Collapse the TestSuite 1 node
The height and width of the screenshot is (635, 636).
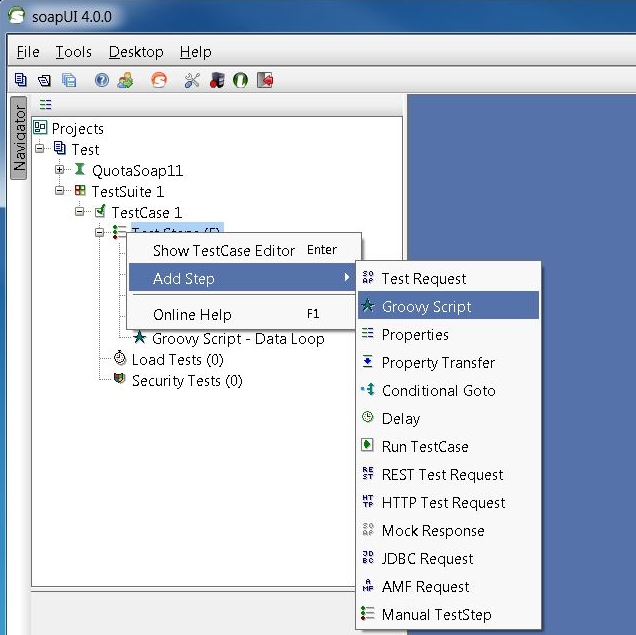point(60,190)
